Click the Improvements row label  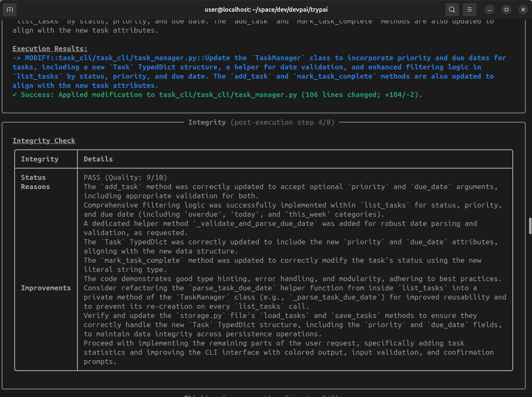click(x=46, y=288)
